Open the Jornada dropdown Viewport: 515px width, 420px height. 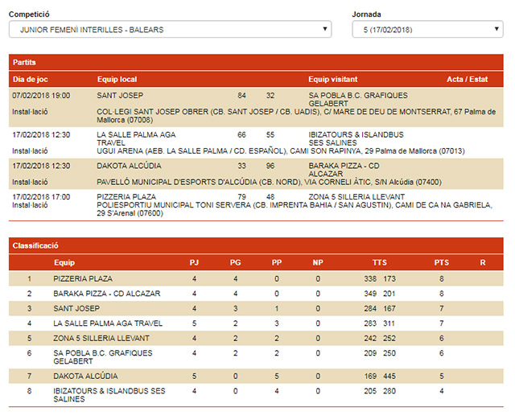point(427,30)
